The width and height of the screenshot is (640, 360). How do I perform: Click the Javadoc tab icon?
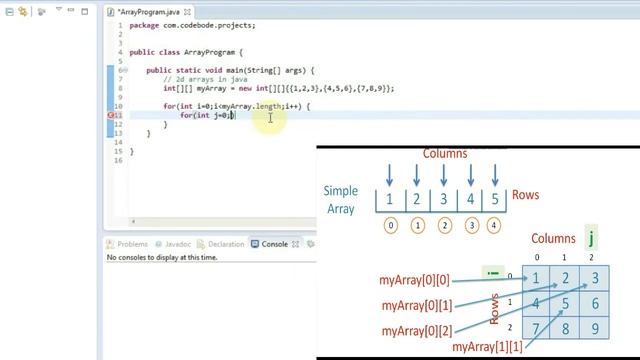pyautogui.click(x=158, y=244)
